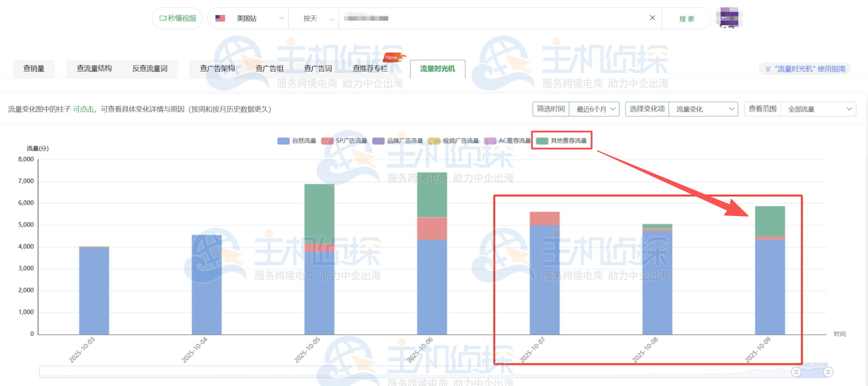
Task: Toggle the 品牌广告流量 legend series
Action: [x=398, y=141]
